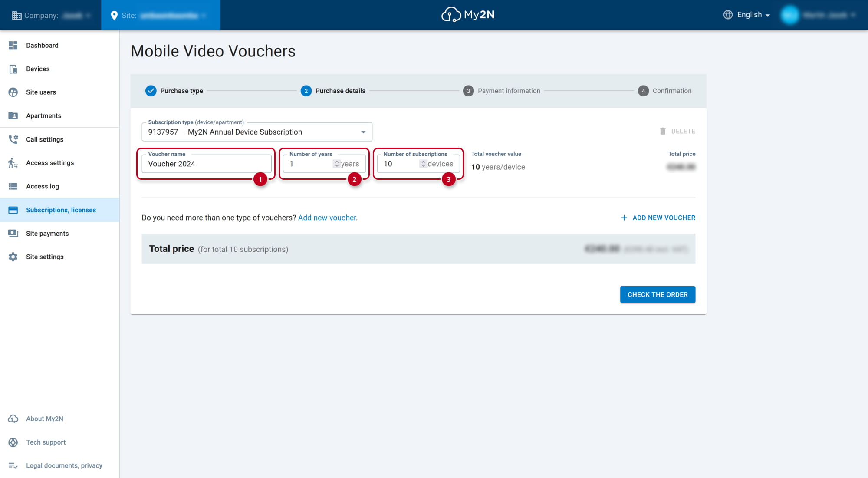Adjust the Number of subscriptions stepper
This screenshot has height=478, width=868.
tap(423, 164)
